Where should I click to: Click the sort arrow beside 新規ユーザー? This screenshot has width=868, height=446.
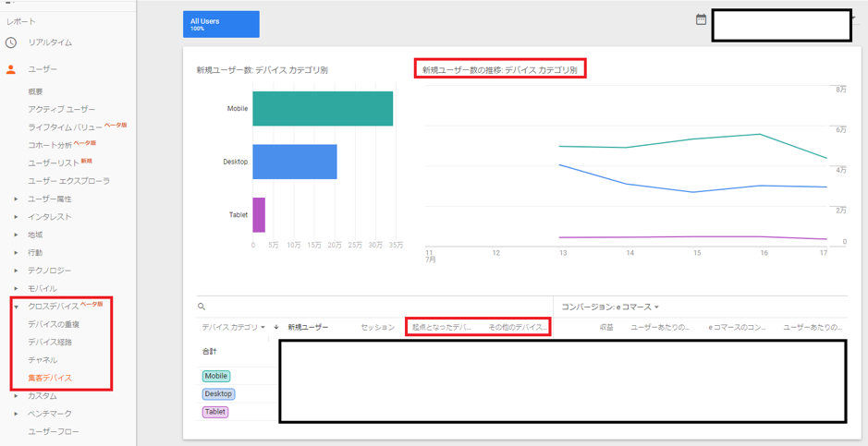tap(276, 328)
